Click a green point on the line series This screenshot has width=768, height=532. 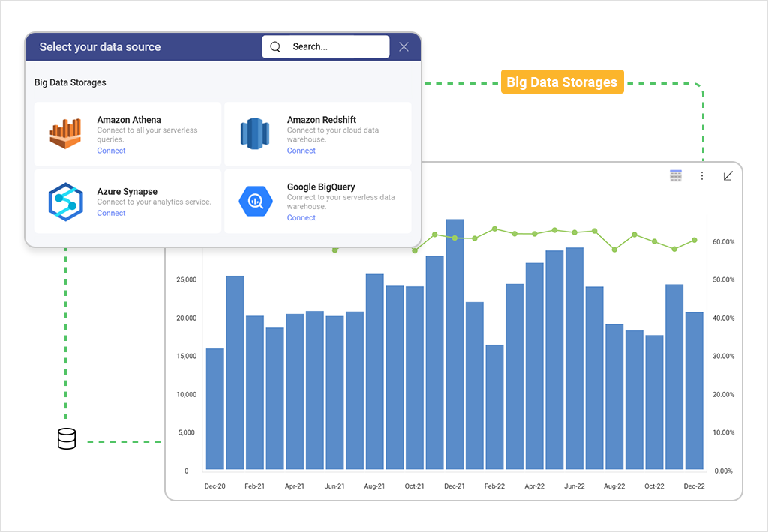[x=494, y=230]
